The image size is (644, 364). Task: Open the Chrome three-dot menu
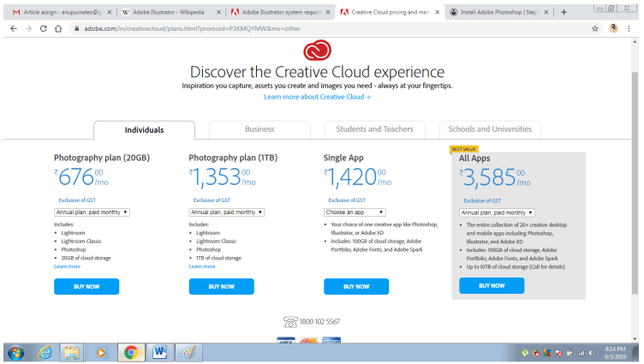tap(629, 29)
